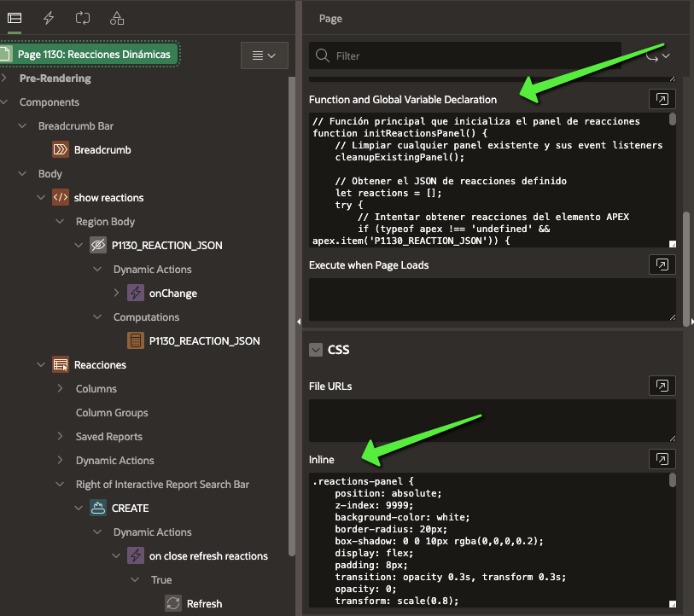The width and height of the screenshot is (694, 616).
Task: Open the Shared Components tab icon
Action: 117,18
